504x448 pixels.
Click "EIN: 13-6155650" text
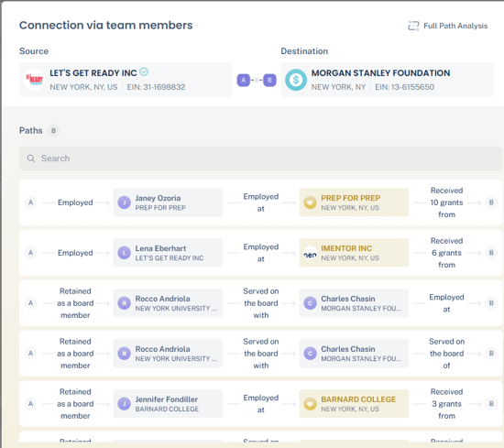(405, 87)
